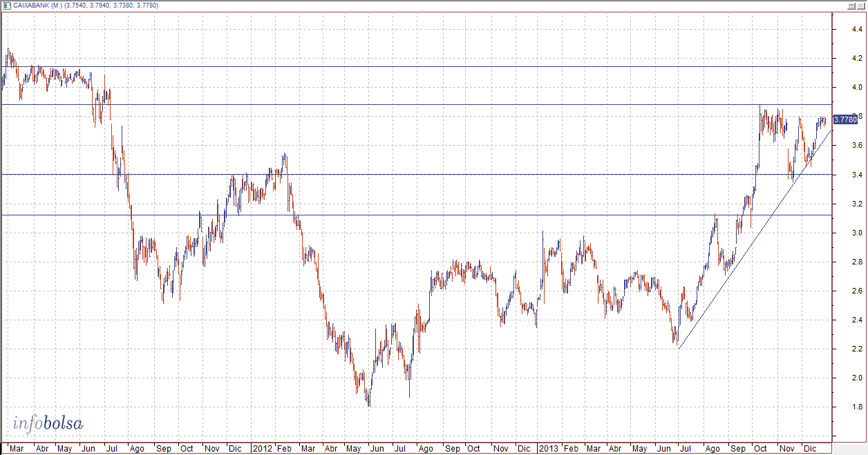
Task: Maximize the CAIXABANK chart window
Action: click(852, 6)
